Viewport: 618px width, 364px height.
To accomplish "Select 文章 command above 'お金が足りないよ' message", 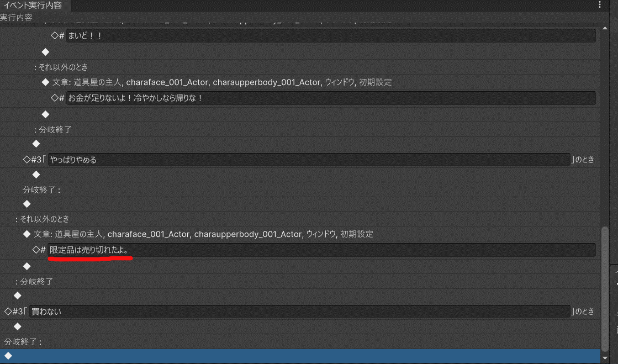I will pyautogui.click(x=221, y=82).
